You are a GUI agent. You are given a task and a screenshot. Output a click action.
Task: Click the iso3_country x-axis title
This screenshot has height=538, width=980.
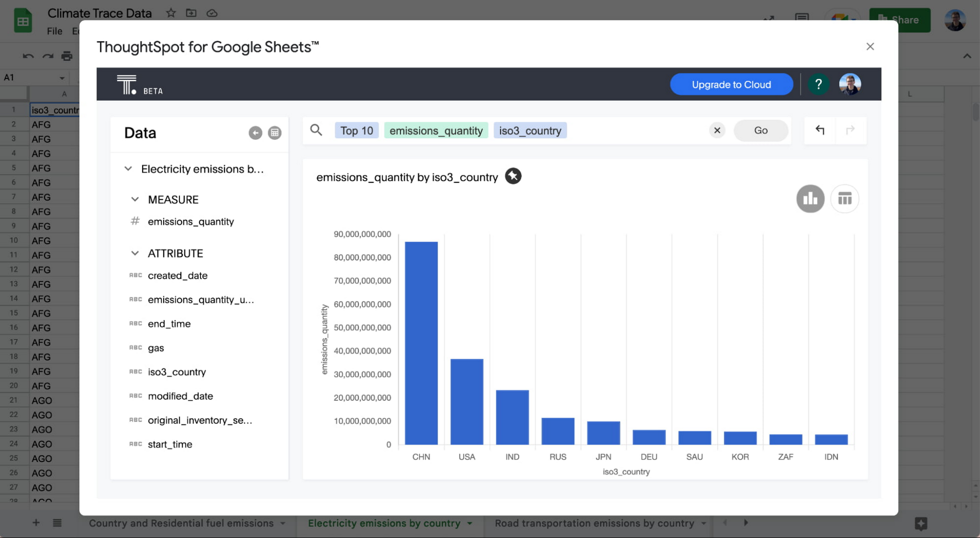(626, 471)
